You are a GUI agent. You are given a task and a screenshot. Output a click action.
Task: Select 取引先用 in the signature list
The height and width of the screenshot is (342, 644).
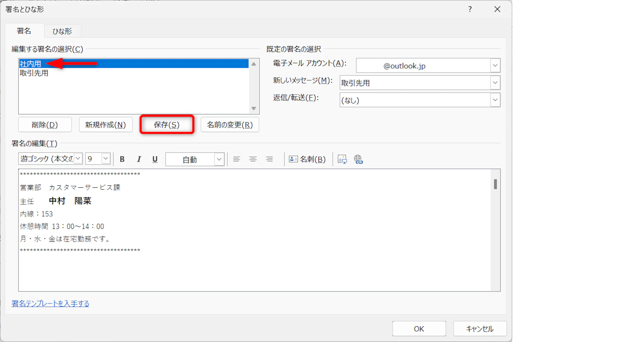pos(34,73)
